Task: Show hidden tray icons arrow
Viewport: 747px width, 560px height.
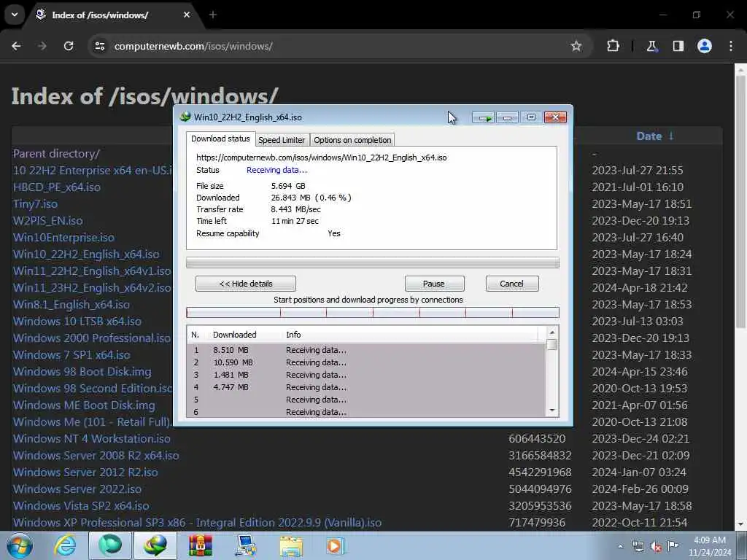Action: coord(620,546)
